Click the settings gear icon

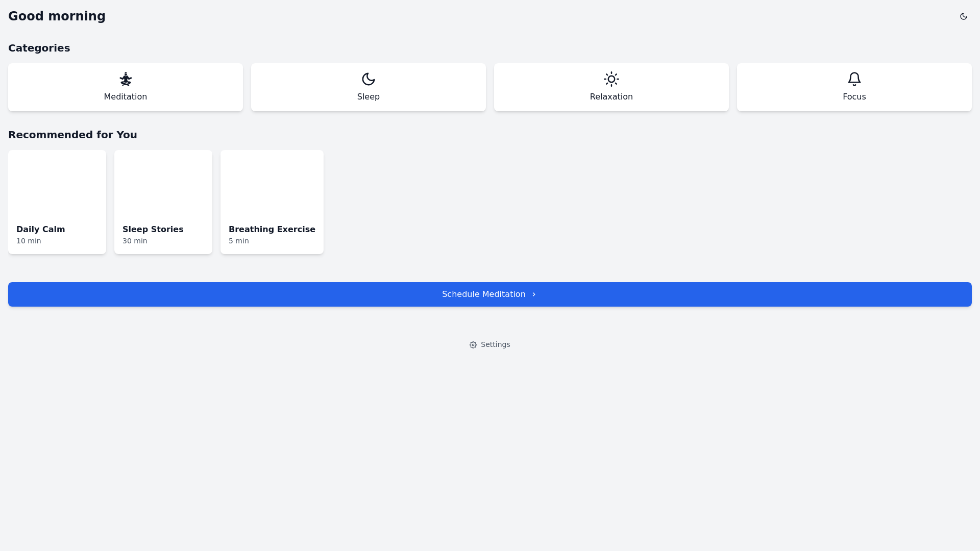[x=473, y=345]
